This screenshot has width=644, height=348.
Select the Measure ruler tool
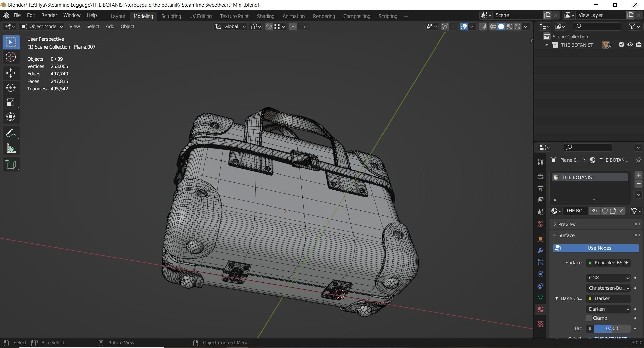[11, 148]
